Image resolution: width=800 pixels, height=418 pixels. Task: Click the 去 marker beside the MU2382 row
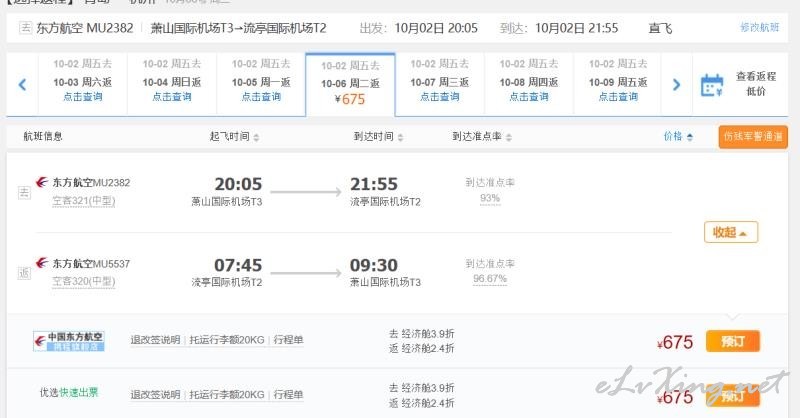click(24, 192)
